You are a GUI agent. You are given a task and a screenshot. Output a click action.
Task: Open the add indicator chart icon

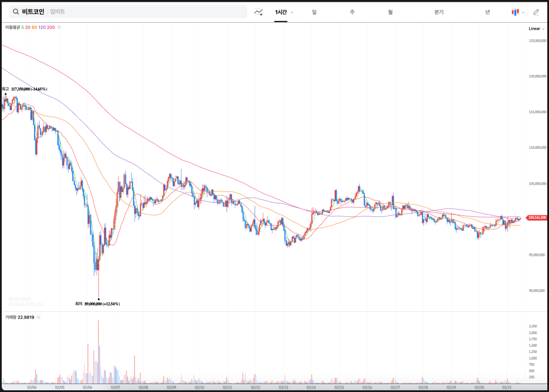pyautogui.click(x=259, y=11)
